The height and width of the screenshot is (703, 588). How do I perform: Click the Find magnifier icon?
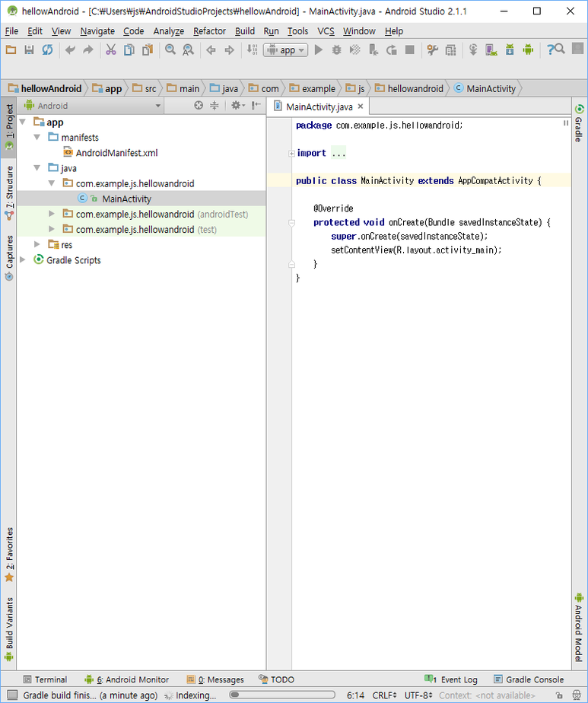tap(170, 49)
